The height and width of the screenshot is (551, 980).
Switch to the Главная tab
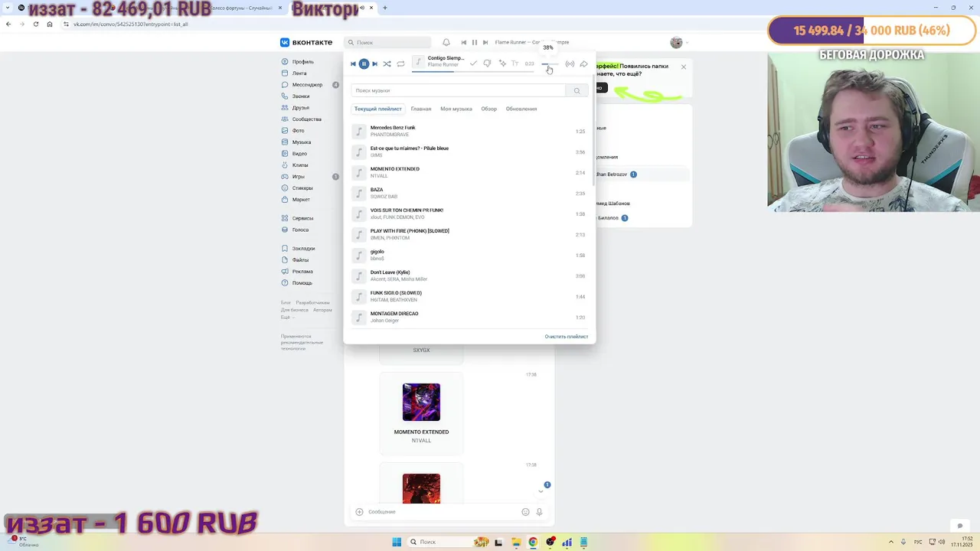(421, 109)
